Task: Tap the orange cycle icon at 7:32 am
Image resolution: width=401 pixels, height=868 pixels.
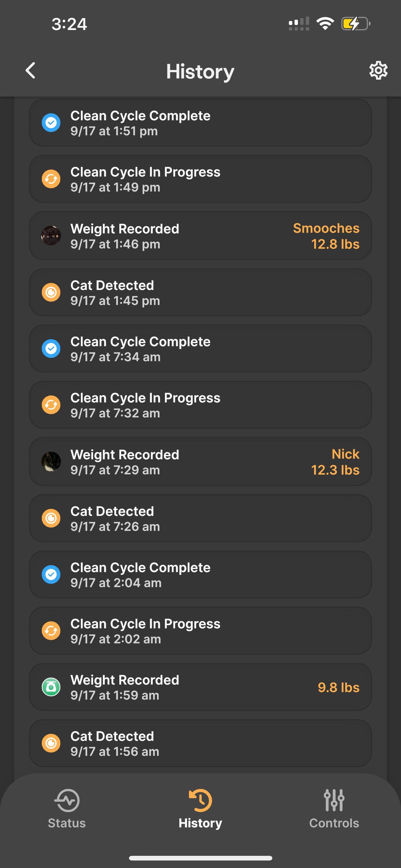Action: click(51, 405)
